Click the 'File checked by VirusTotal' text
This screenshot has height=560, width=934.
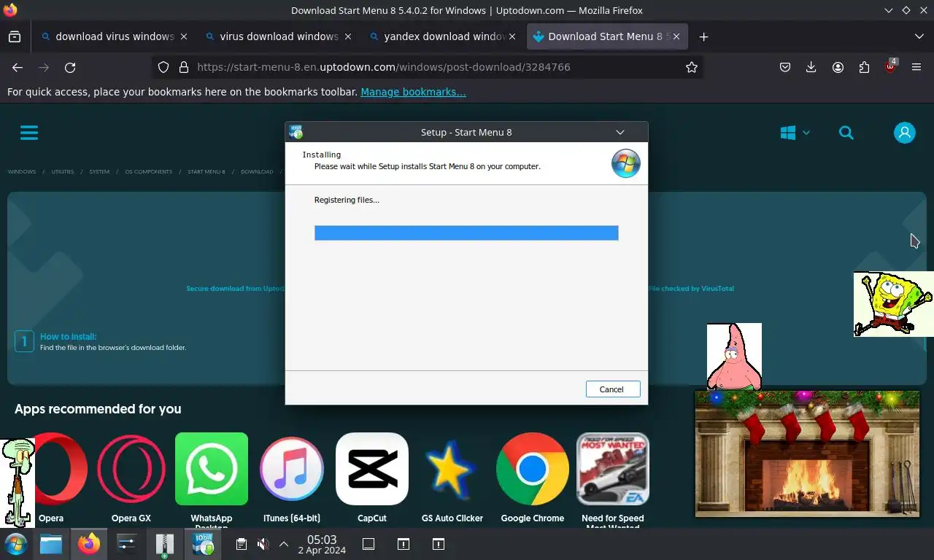tap(691, 289)
